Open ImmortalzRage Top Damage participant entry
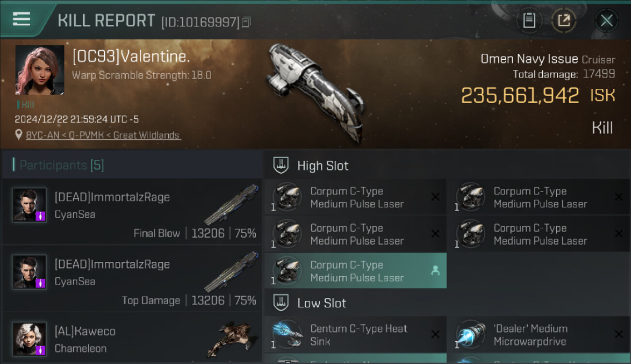631x364 pixels. [x=132, y=278]
